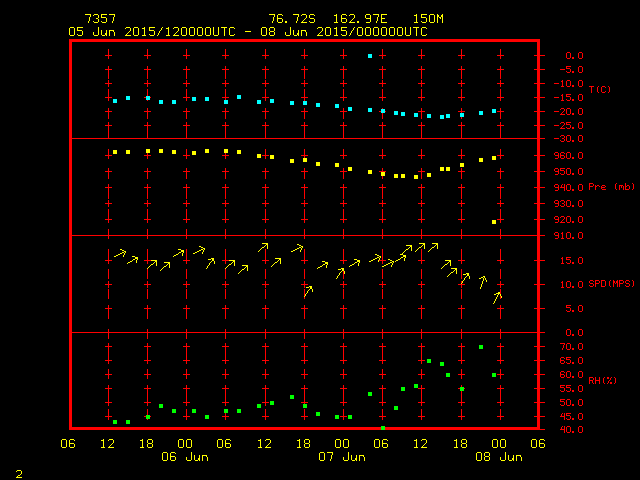The height and width of the screenshot is (480, 640).
Task: Click the 08 Jun date label
Action: (498, 457)
